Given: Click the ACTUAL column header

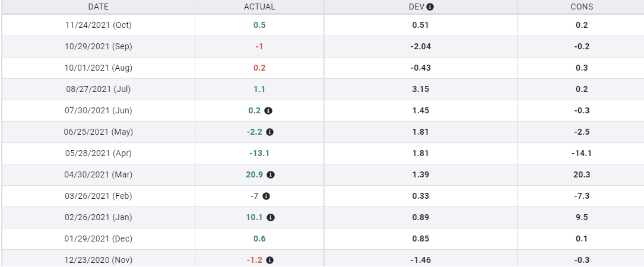Looking at the screenshot, I should coord(259,7).
